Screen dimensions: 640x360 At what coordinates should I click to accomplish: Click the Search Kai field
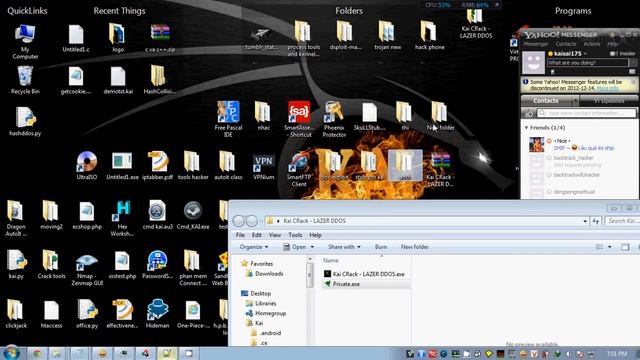coord(622,221)
